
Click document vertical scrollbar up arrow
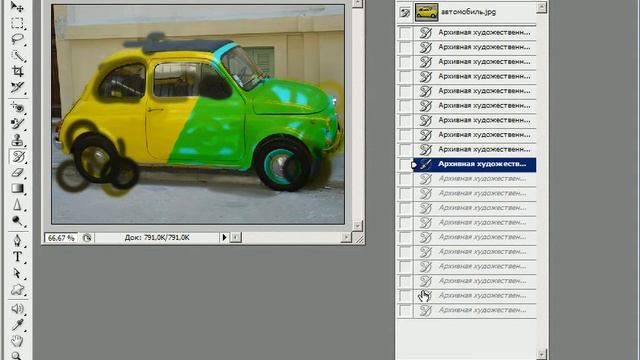coord(357,3)
